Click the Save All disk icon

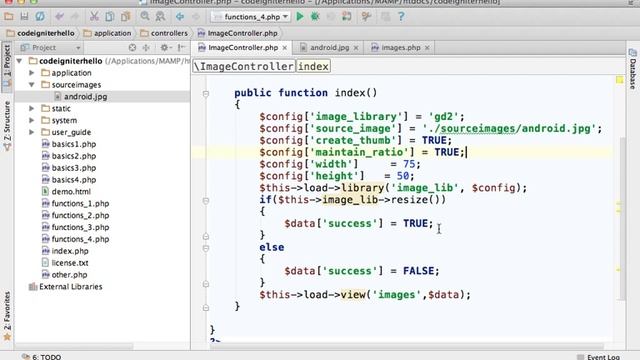(x=24, y=16)
